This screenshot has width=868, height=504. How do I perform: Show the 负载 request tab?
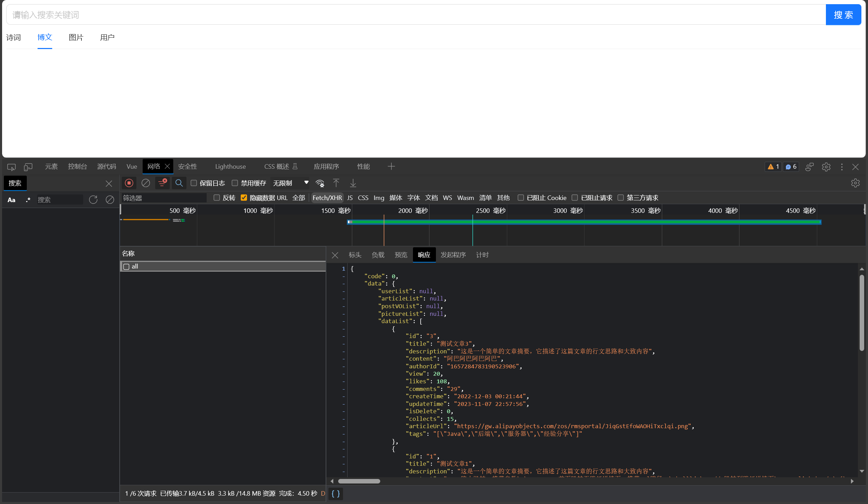click(x=378, y=255)
